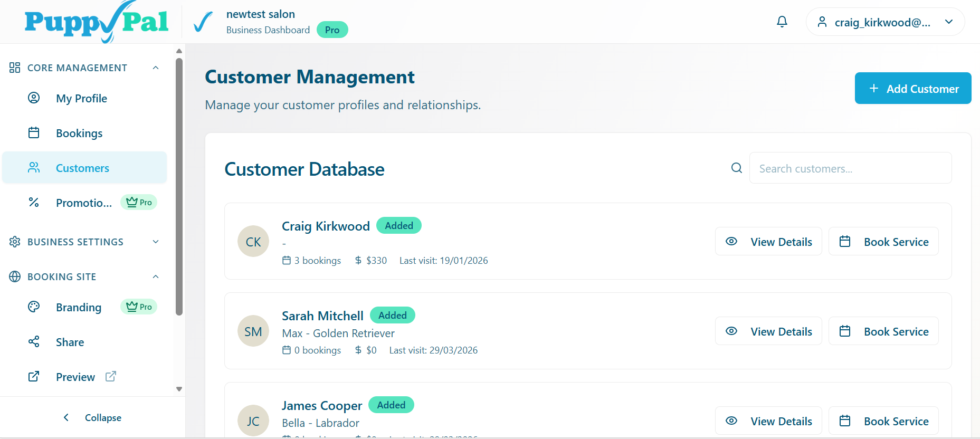The image size is (980, 439).
Task: View Details for Sarah Mitchell
Action: (768, 331)
